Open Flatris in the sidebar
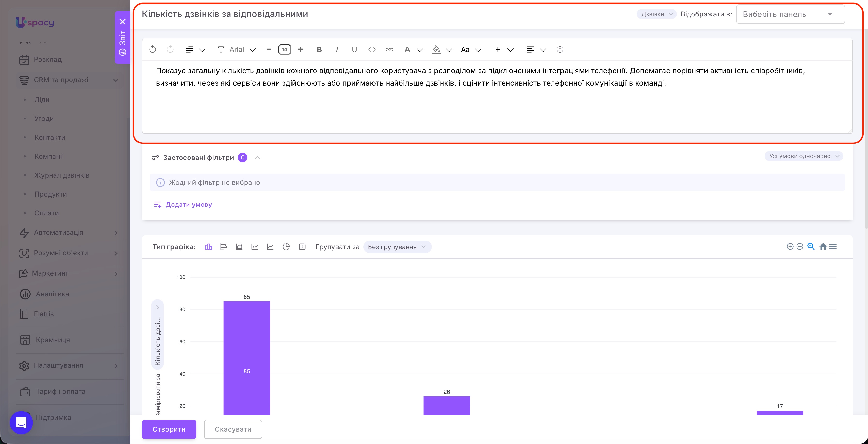This screenshot has width=868, height=444. (43, 314)
